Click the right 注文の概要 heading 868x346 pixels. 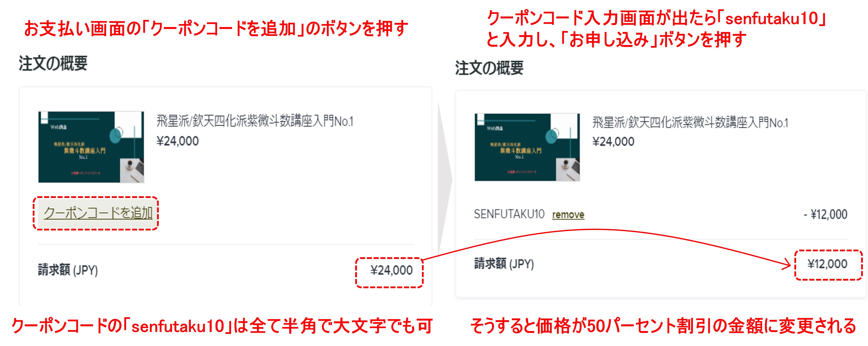click(489, 68)
